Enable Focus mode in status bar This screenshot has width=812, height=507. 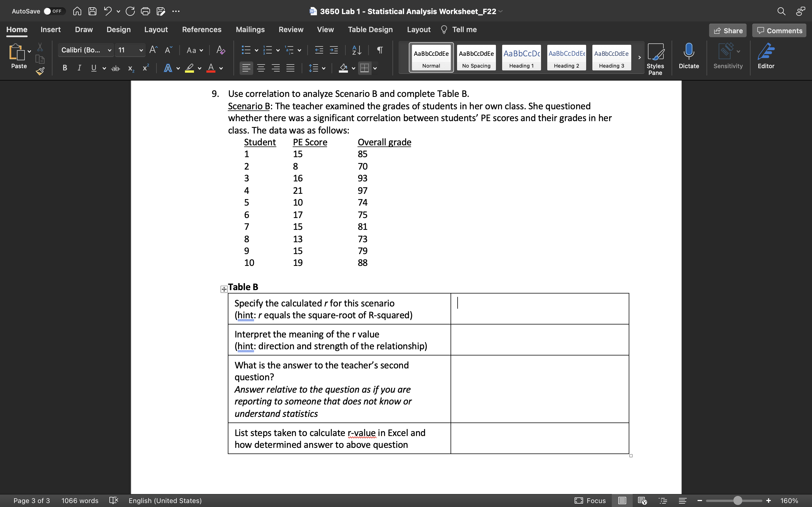coord(590,501)
